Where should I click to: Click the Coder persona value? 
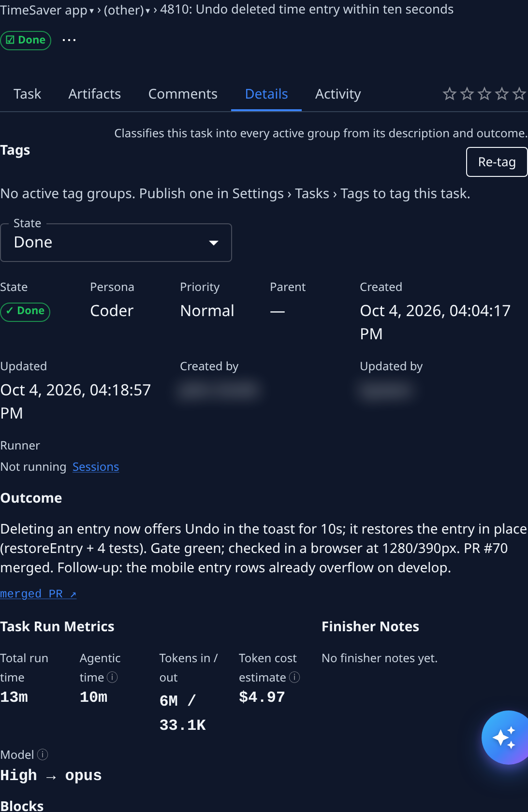coord(112,311)
